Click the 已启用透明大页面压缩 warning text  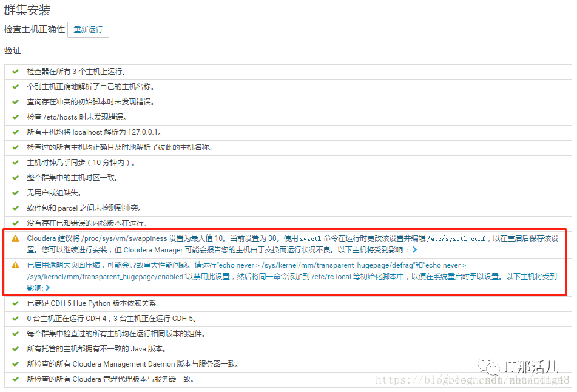coord(292,277)
